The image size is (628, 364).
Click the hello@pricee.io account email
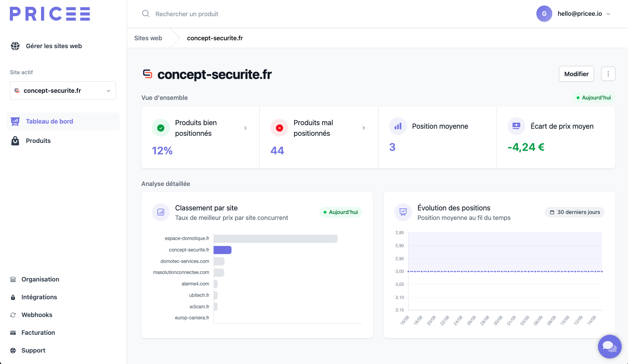[x=580, y=14]
